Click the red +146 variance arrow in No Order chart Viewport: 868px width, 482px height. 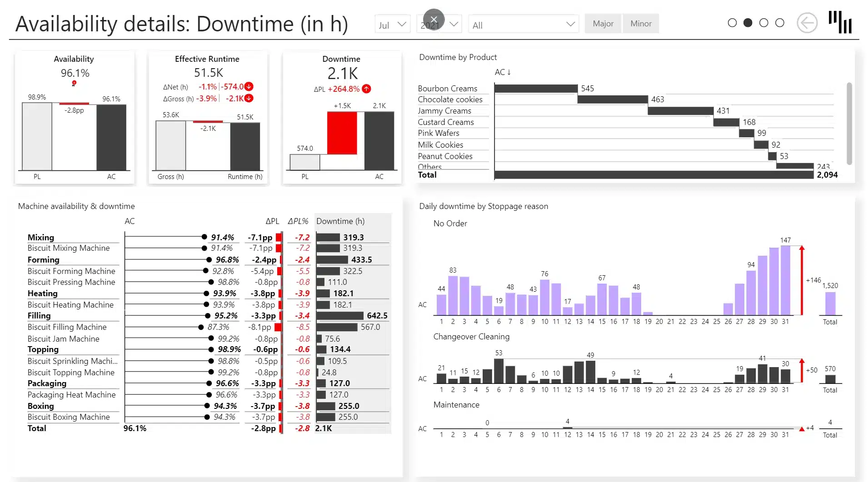(802, 280)
